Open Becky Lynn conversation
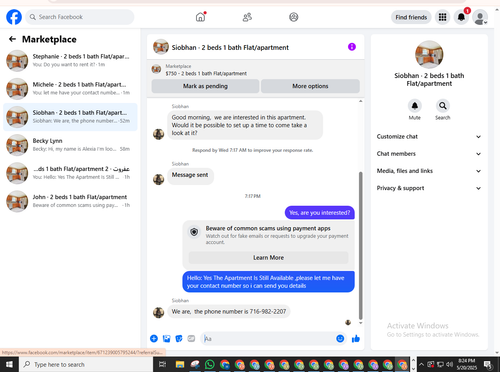Viewport: 500px width, 372px height. point(70,145)
